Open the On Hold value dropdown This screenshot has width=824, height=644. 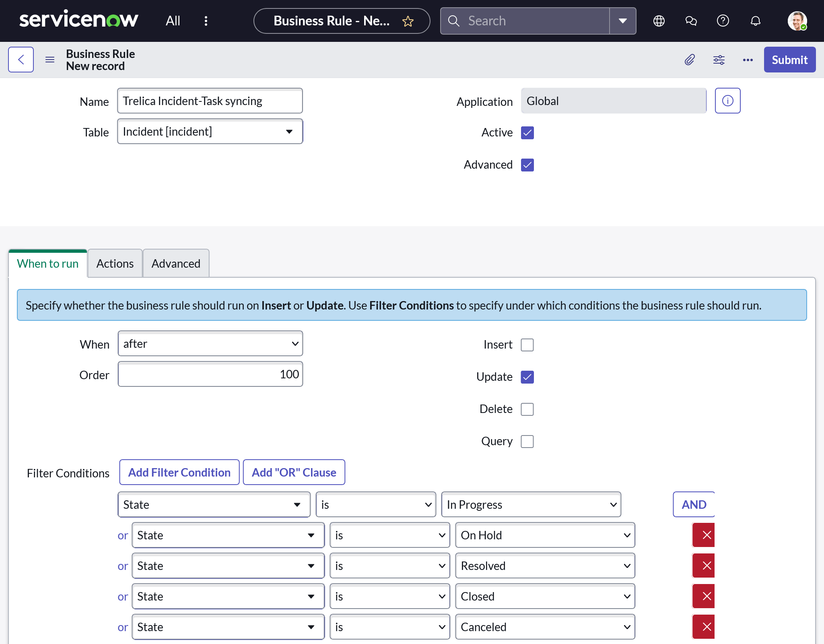pos(545,535)
